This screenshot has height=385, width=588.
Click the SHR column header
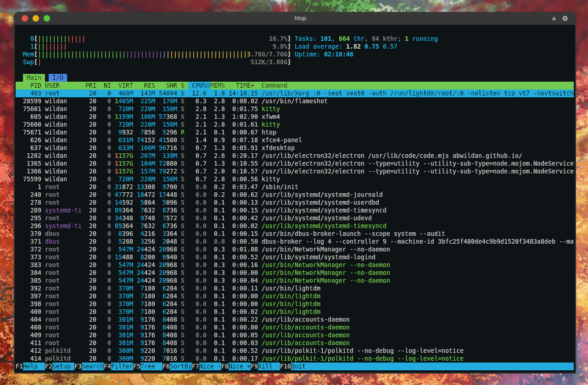pyautogui.click(x=172, y=85)
